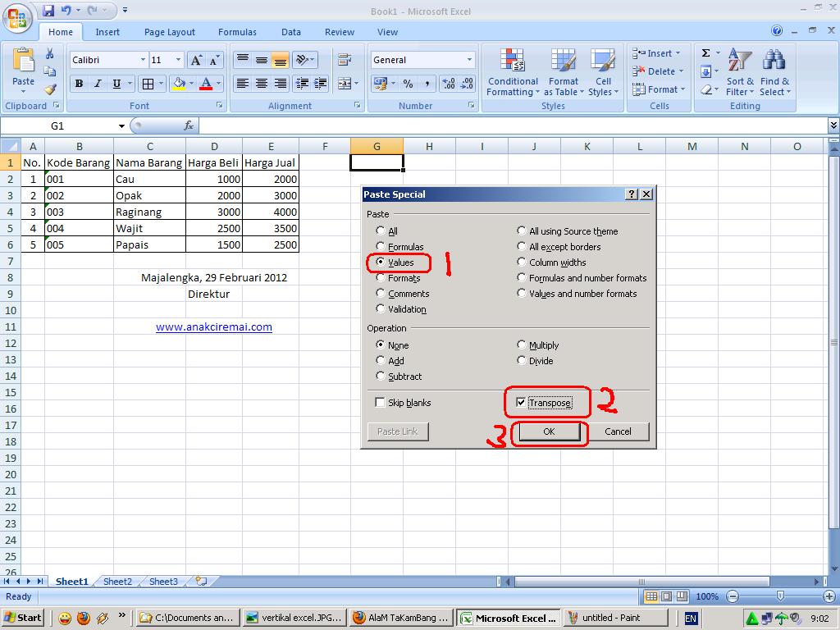Click the AutoSum sigma icon
The image size is (840, 630).
pyautogui.click(x=706, y=53)
